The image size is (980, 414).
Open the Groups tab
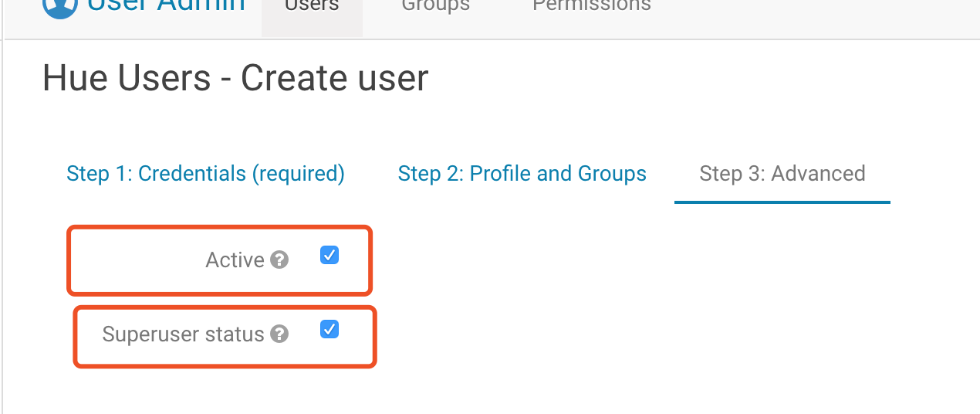pyautogui.click(x=435, y=8)
